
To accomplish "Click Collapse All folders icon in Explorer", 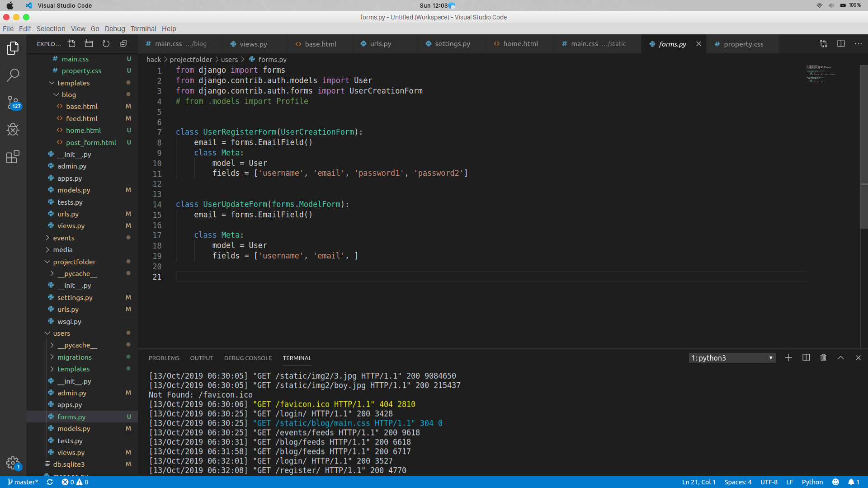I will coord(123,44).
